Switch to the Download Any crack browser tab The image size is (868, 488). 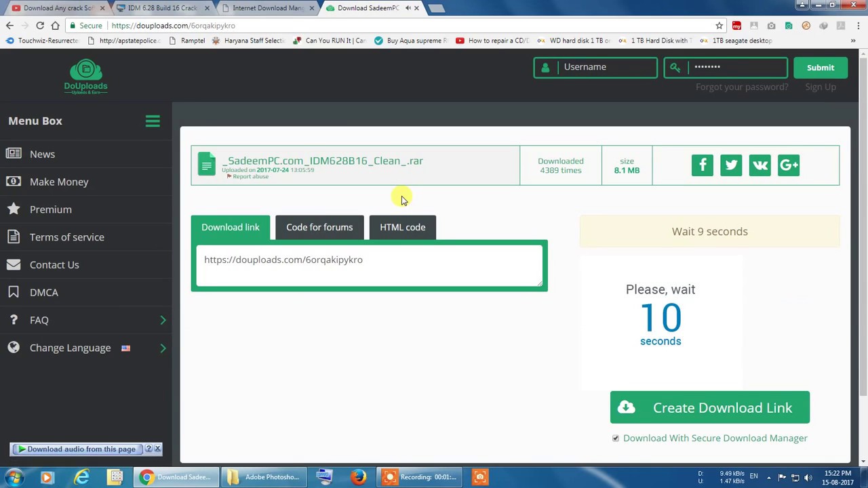tap(58, 8)
